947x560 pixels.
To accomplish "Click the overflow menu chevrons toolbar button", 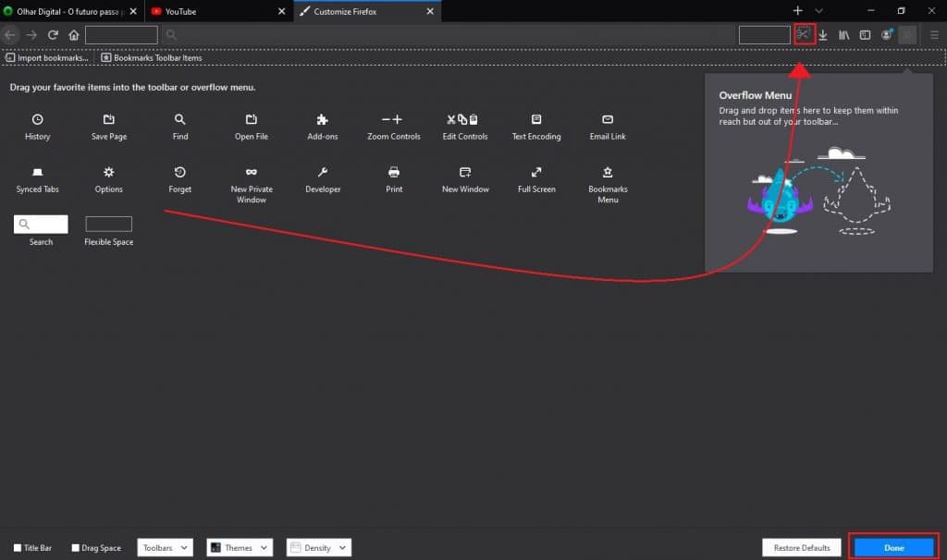I will [907, 35].
